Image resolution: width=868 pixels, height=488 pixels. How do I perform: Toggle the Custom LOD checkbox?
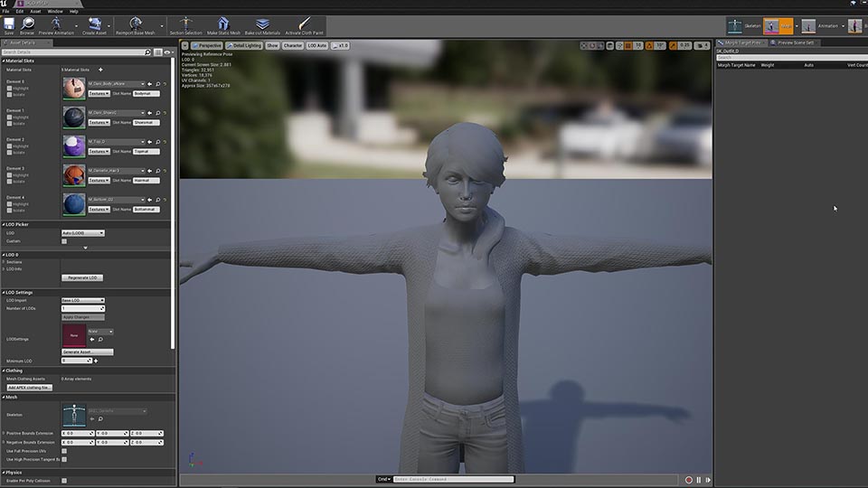pos(64,241)
